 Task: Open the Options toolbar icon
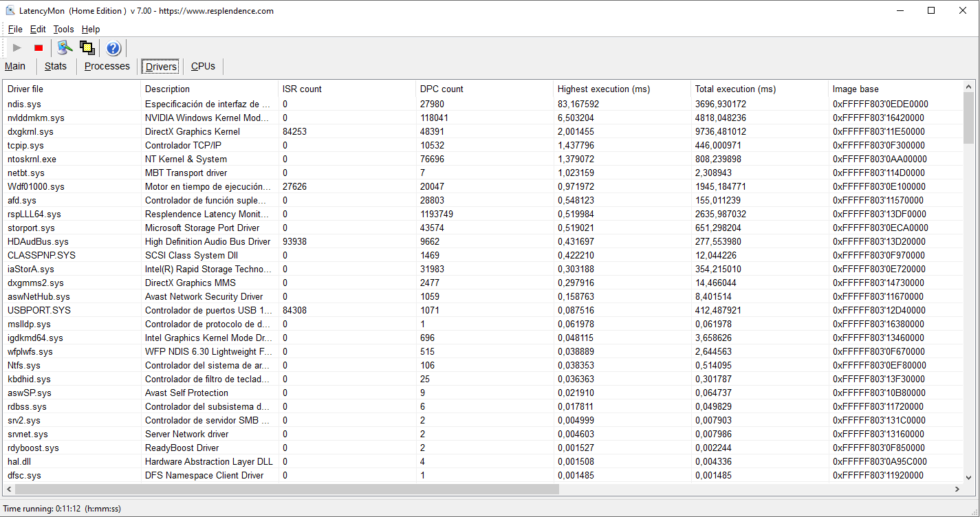(x=65, y=47)
